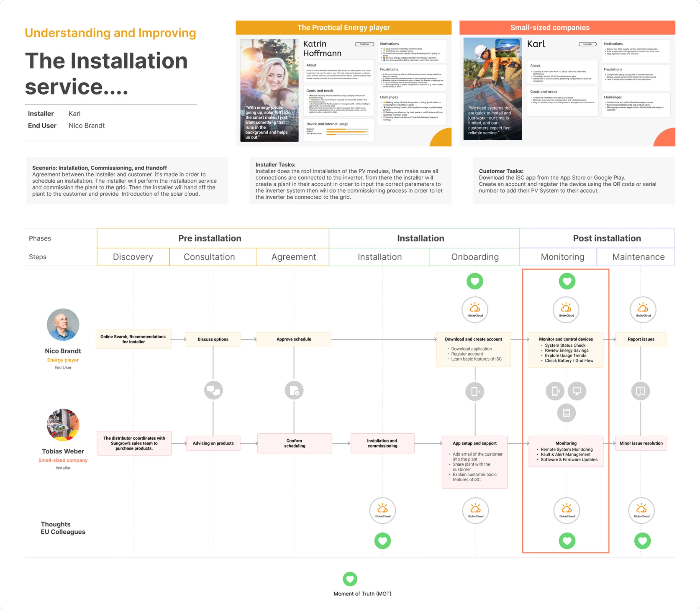
Task: Select the iSolarCloud icon above Download and create account
Action: [x=475, y=309]
